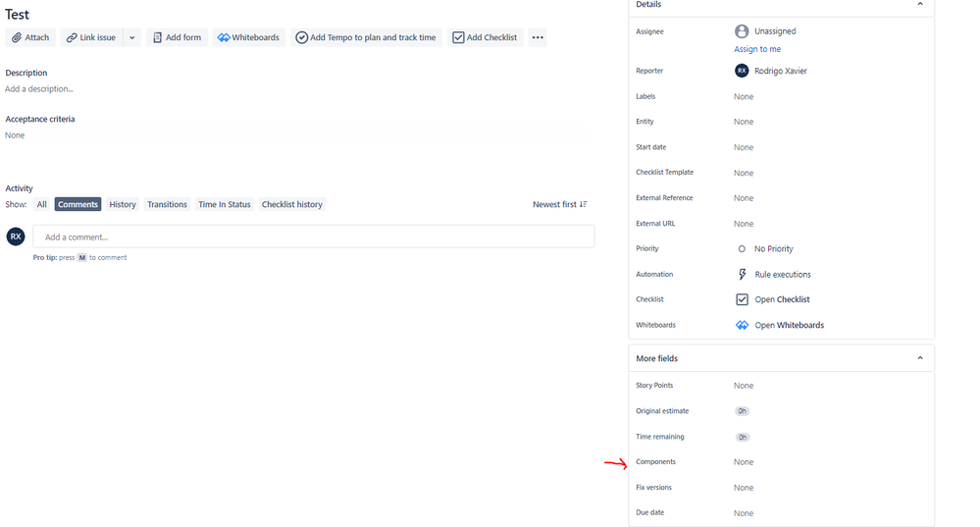Select the Comments activity tab

[x=77, y=204]
